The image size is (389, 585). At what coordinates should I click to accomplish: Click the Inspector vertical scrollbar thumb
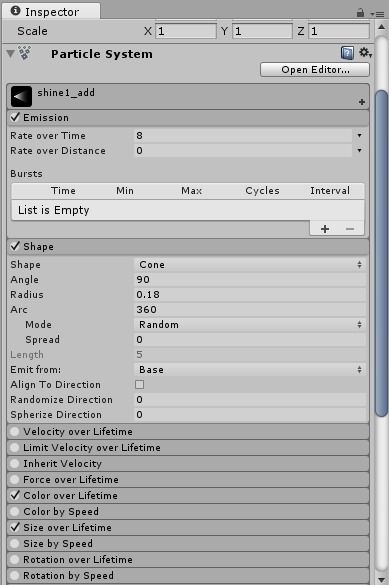coord(382,253)
